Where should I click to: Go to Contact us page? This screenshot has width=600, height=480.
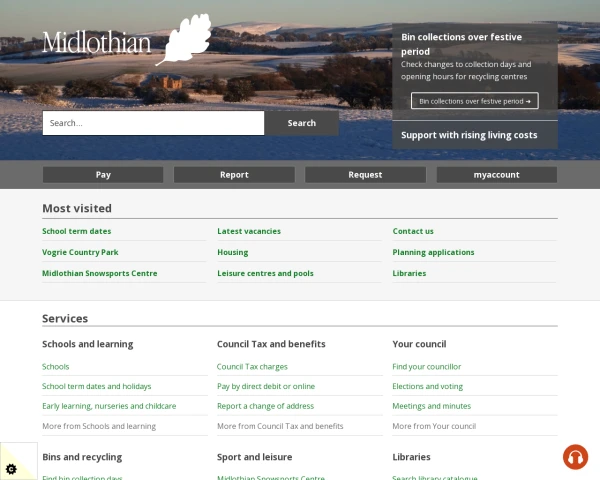pos(413,231)
